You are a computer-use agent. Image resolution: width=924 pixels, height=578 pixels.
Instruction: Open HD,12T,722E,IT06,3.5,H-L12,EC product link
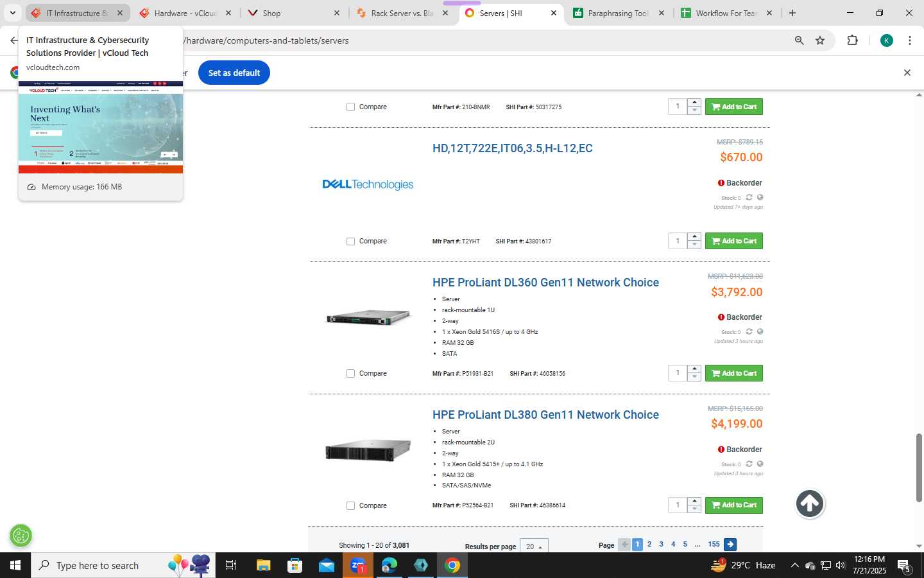[513, 148]
